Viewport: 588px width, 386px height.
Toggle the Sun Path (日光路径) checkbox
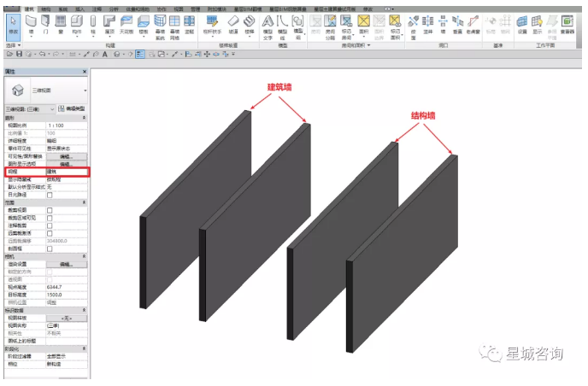(x=50, y=195)
